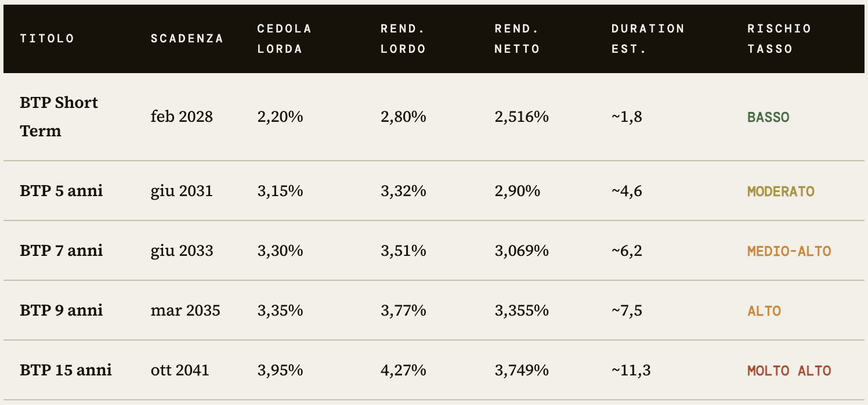868x405 pixels.
Task: Select the orange ALTO risk label
Action: [x=764, y=311]
